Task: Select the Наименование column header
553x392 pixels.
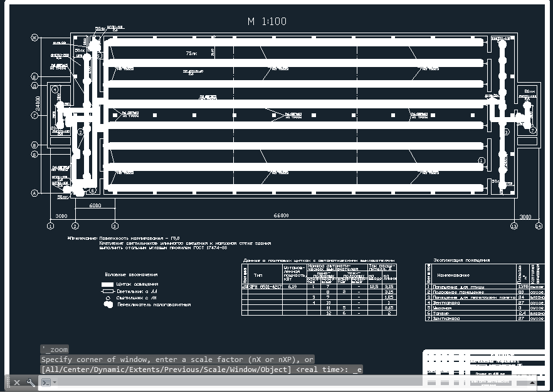Action: [453, 275]
